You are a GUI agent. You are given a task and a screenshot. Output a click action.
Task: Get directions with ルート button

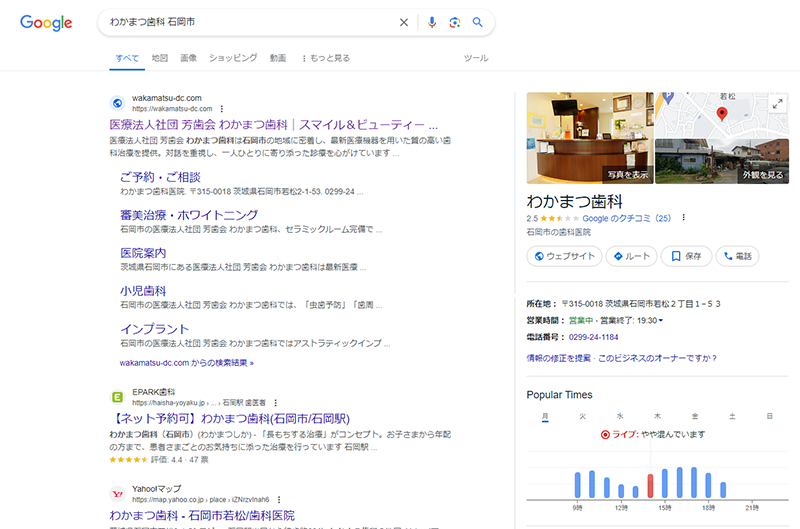[x=631, y=256]
